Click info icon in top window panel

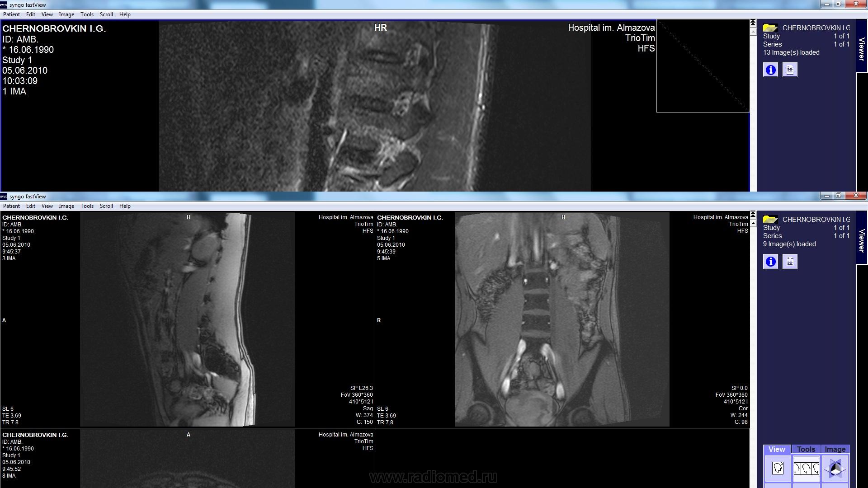770,70
